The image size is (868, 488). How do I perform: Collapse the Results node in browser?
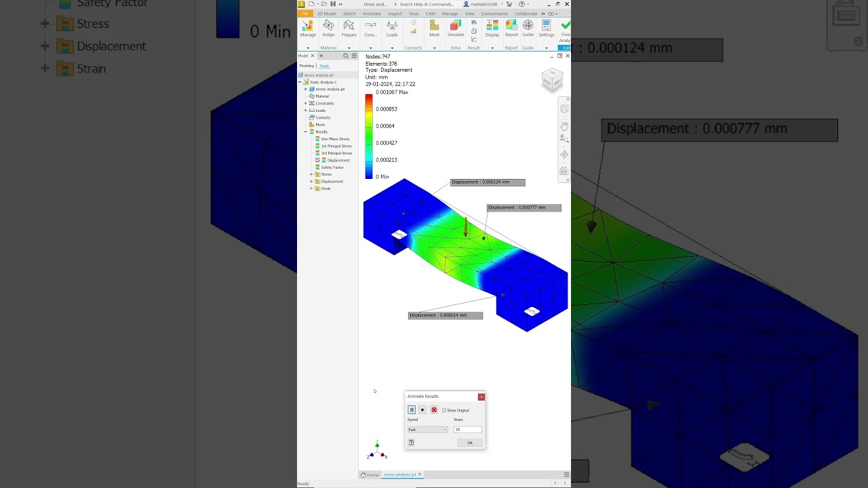306,131
